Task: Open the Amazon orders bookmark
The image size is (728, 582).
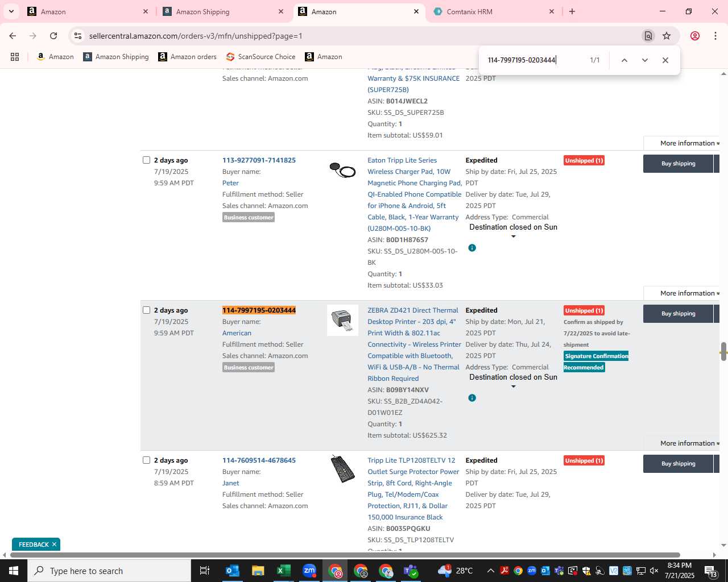Action: (187, 57)
